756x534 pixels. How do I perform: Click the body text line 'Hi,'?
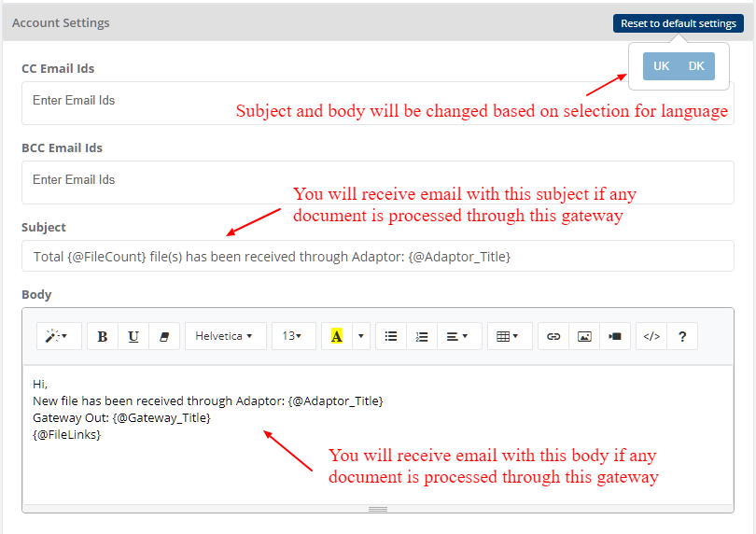(x=40, y=385)
